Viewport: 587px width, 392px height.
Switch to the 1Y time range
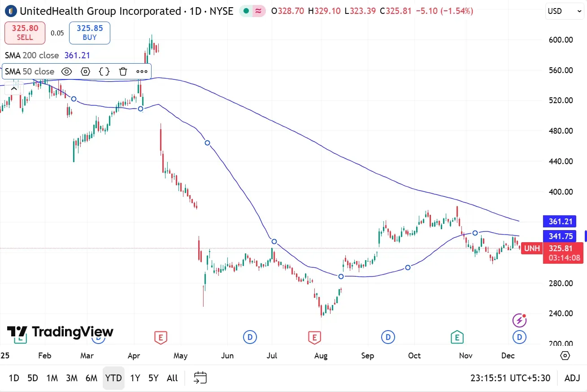coord(135,378)
